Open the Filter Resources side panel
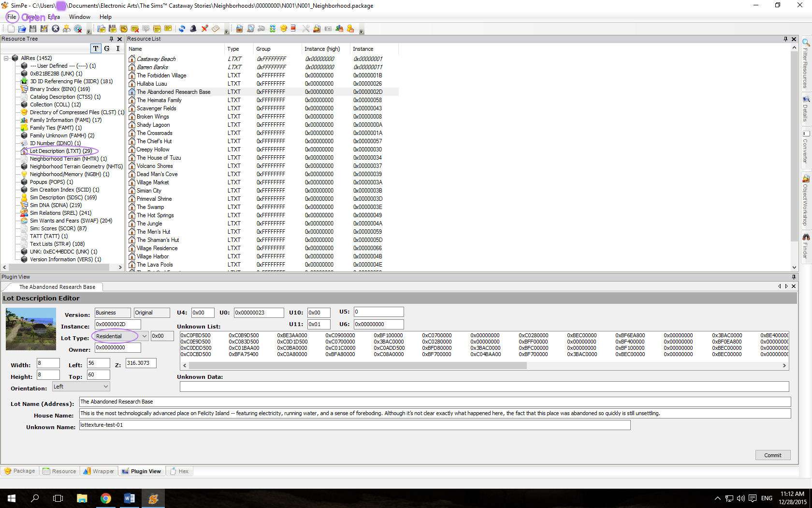 coord(805,64)
